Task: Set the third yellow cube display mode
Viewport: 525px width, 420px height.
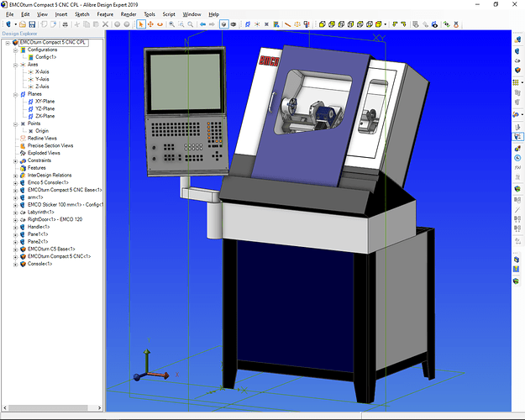Action: (x=341, y=24)
